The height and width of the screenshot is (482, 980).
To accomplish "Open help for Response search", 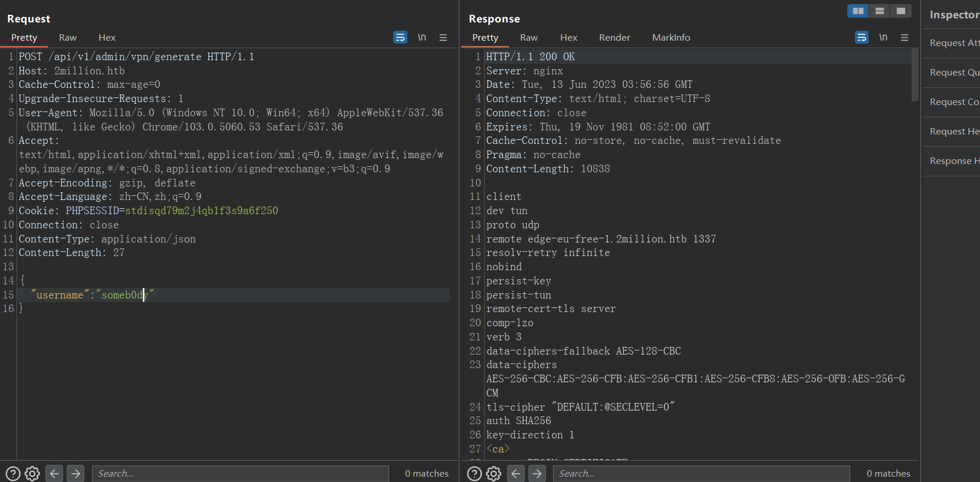I will coord(474,473).
